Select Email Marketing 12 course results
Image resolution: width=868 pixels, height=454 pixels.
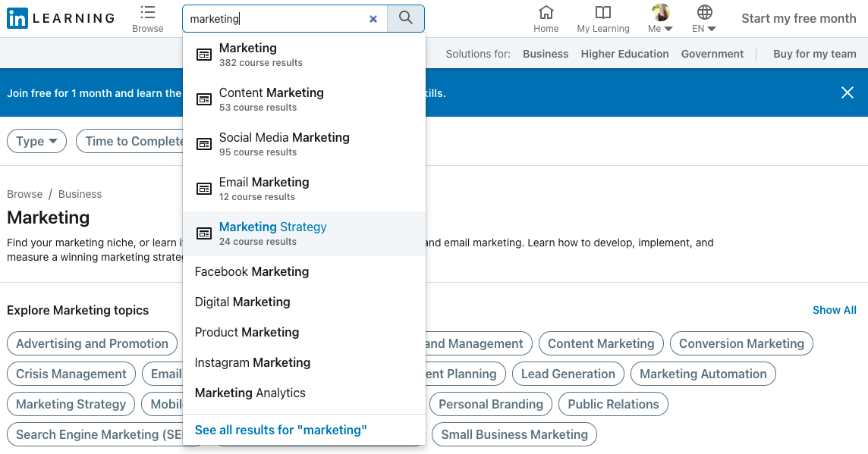coord(304,189)
